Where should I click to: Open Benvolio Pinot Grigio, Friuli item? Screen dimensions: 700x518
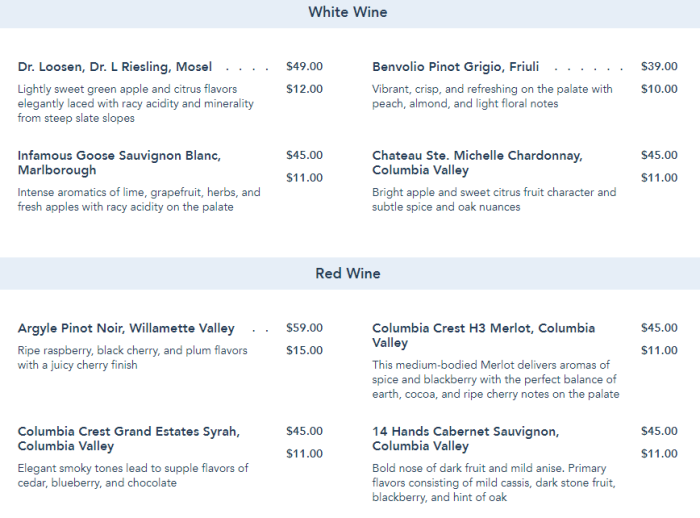[455, 67]
